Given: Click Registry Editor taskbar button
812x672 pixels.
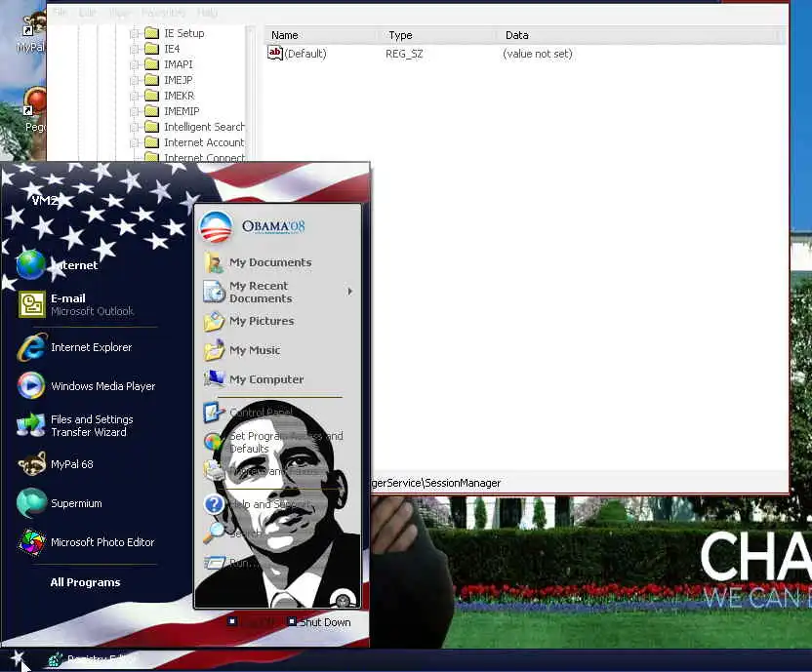Looking at the screenshot, I should point(91,659).
